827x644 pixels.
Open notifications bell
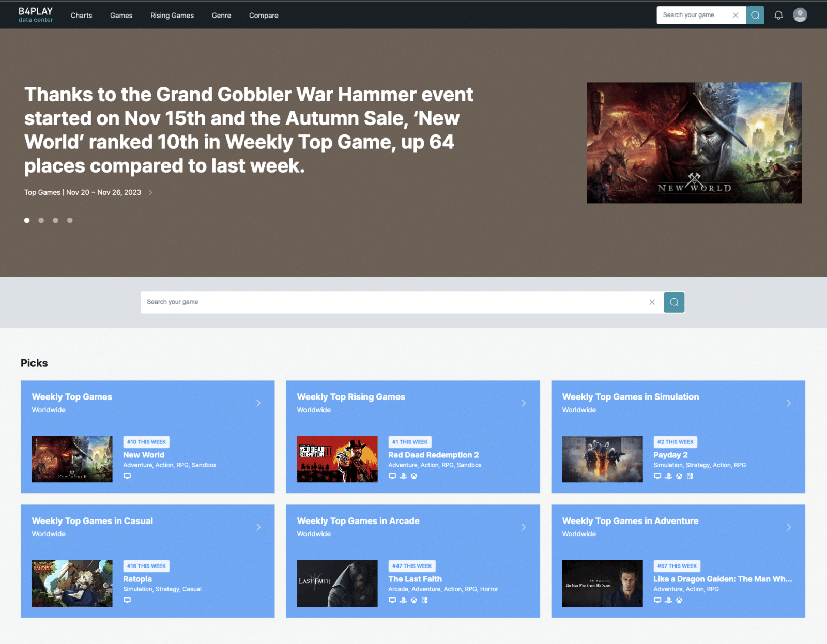point(778,15)
